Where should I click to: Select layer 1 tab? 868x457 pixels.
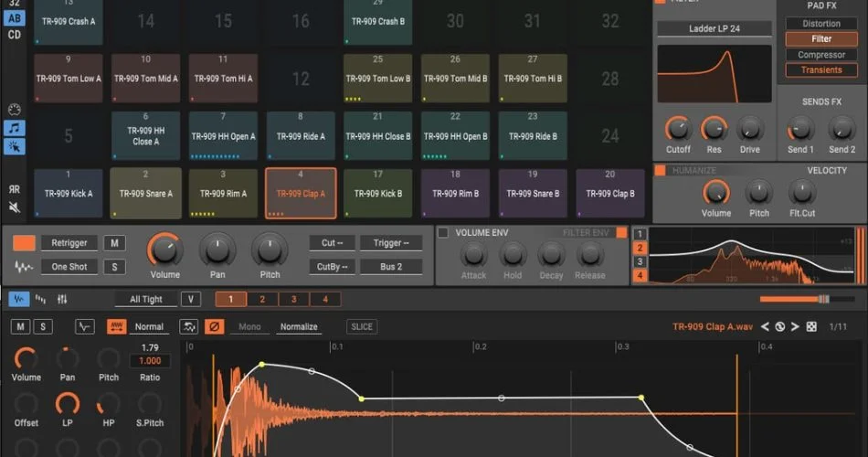click(x=231, y=299)
